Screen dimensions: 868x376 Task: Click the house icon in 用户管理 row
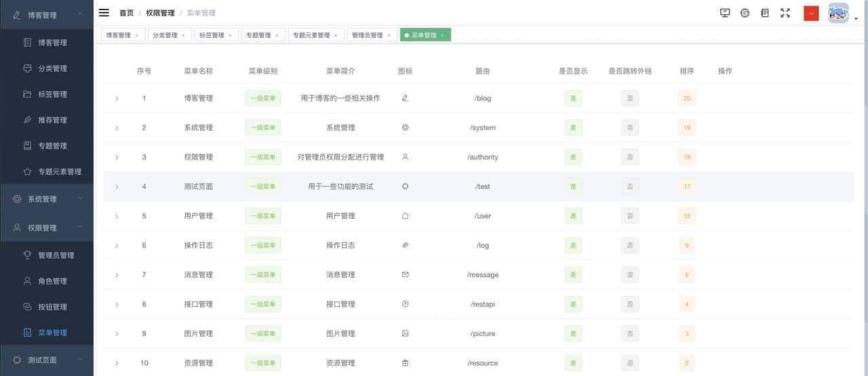pyautogui.click(x=405, y=215)
